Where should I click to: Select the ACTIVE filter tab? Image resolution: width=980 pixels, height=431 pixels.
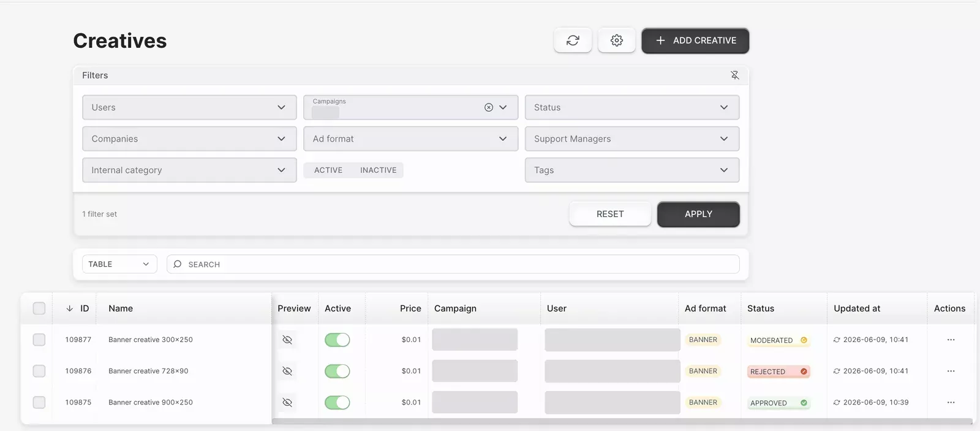(x=328, y=170)
